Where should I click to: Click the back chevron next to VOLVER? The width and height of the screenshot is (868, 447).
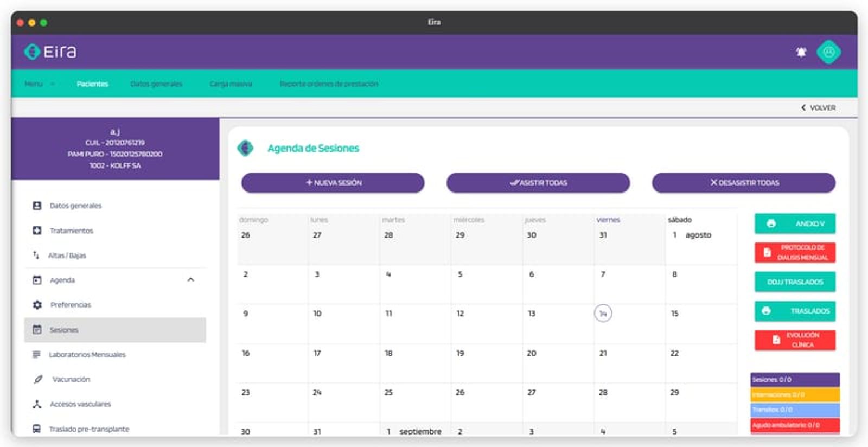click(803, 107)
